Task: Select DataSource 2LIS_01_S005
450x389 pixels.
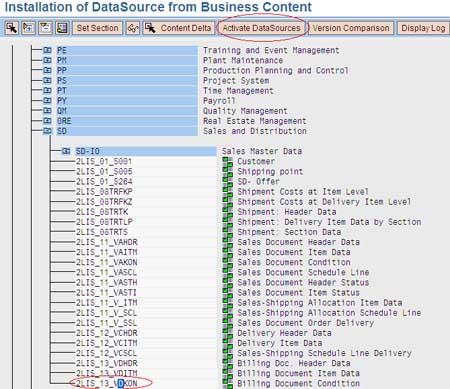Action: [x=104, y=171]
